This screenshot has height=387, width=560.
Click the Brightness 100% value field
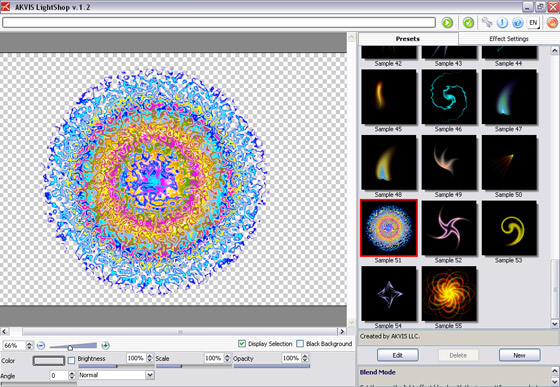click(x=136, y=358)
